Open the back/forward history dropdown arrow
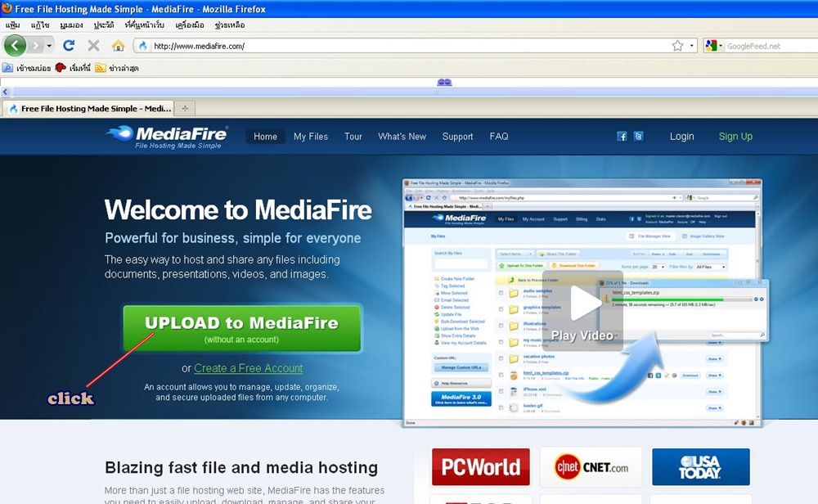 pyautogui.click(x=49, y=46)
